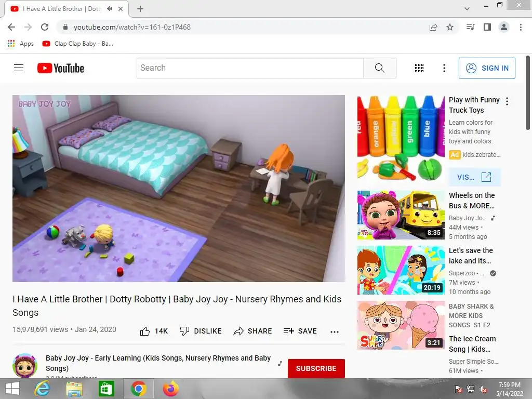Open a new browser tab

tap(140, 9)
